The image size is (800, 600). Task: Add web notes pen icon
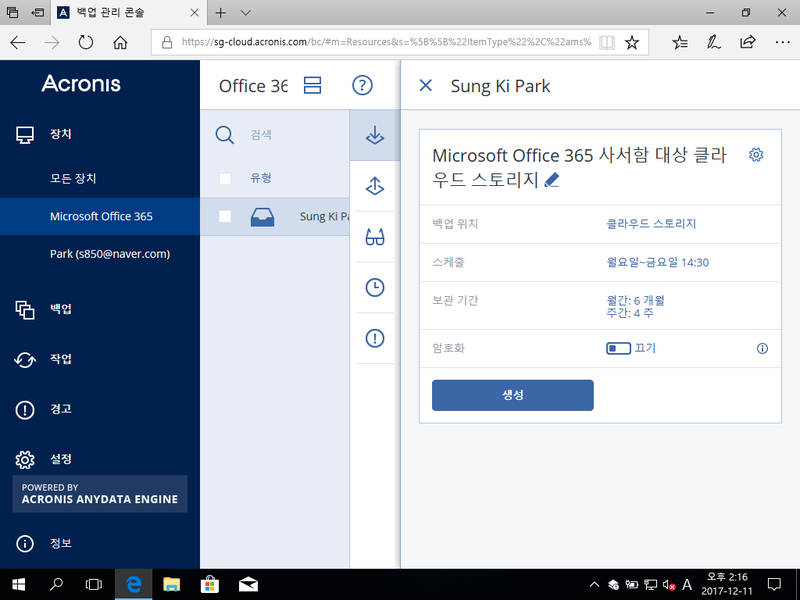click(x=713, y=42)
